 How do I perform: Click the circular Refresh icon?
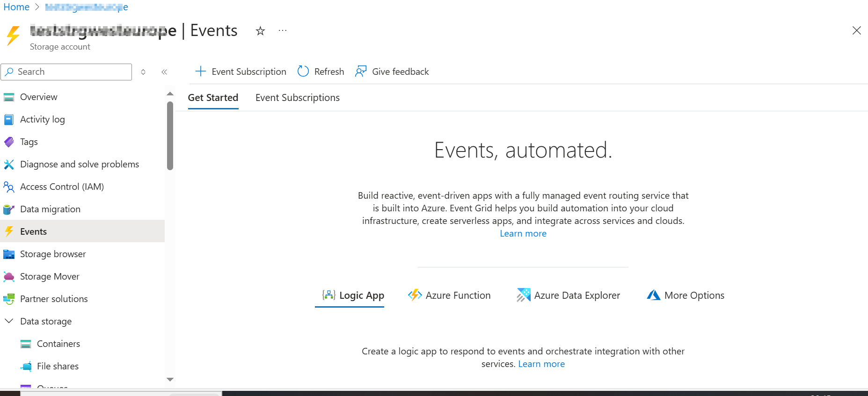click(303, 71)
